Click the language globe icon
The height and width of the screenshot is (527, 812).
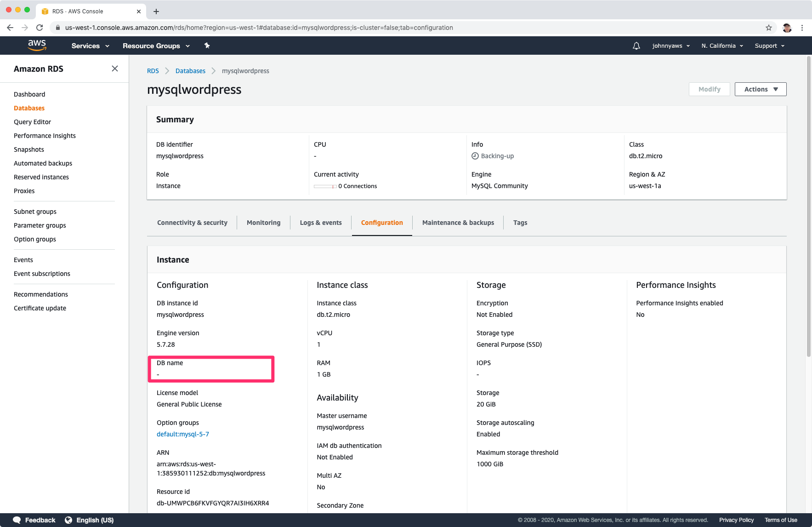[68, 520]
